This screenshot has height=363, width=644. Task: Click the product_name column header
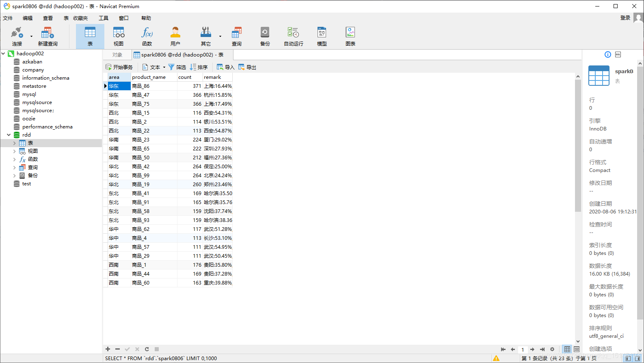(154, 77)
